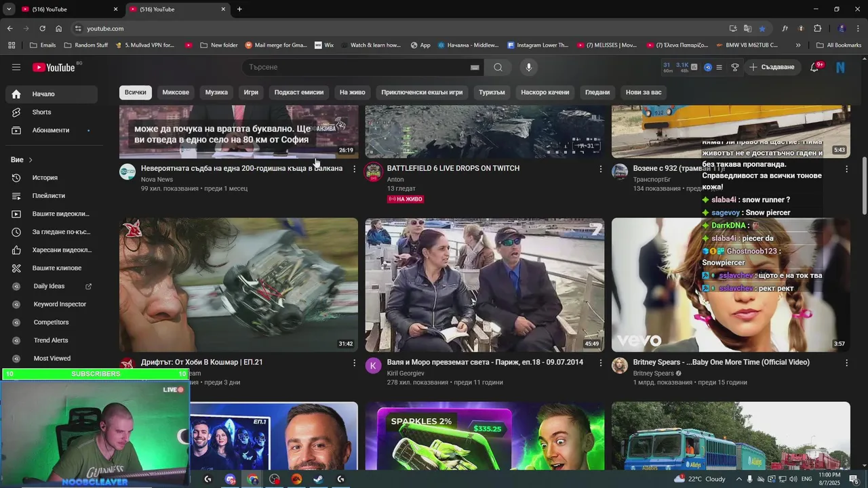Click the bookmark star in address bar

pos(762,28)
